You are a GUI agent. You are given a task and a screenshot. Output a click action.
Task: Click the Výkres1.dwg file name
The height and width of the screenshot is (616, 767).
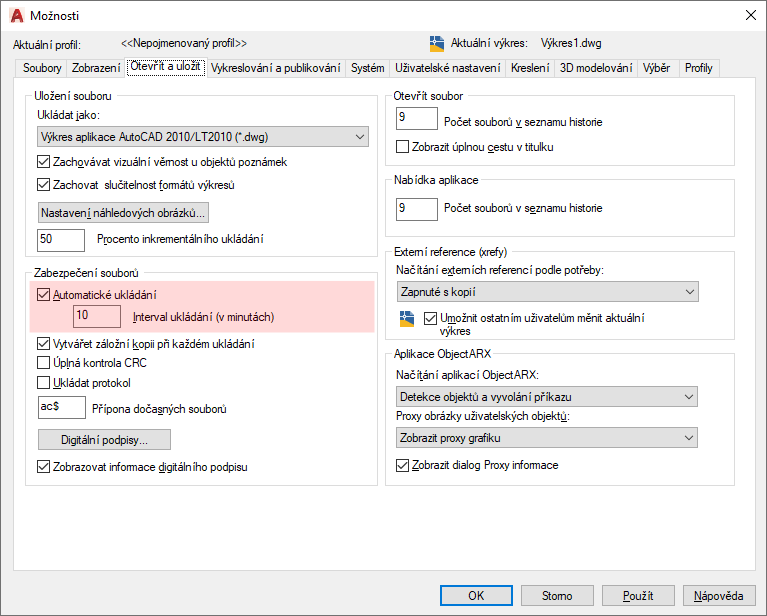point(571,43)
